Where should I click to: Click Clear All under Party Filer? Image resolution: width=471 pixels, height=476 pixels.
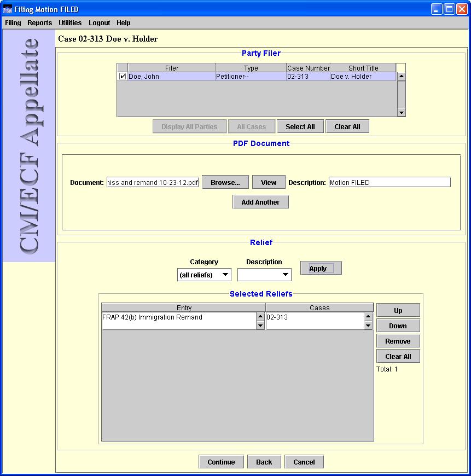347,126
